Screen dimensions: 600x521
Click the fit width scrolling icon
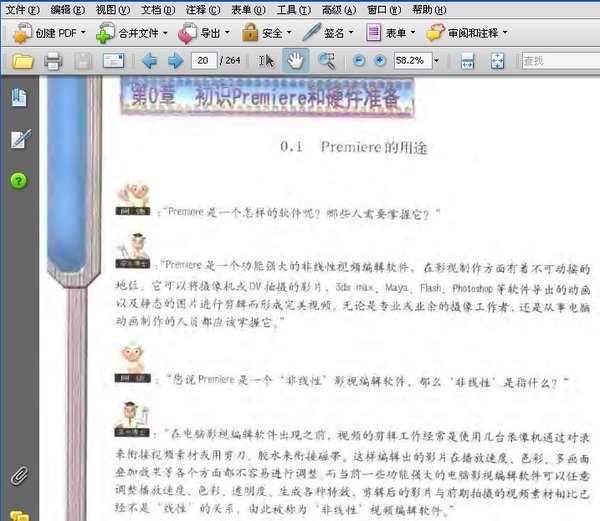467,61
